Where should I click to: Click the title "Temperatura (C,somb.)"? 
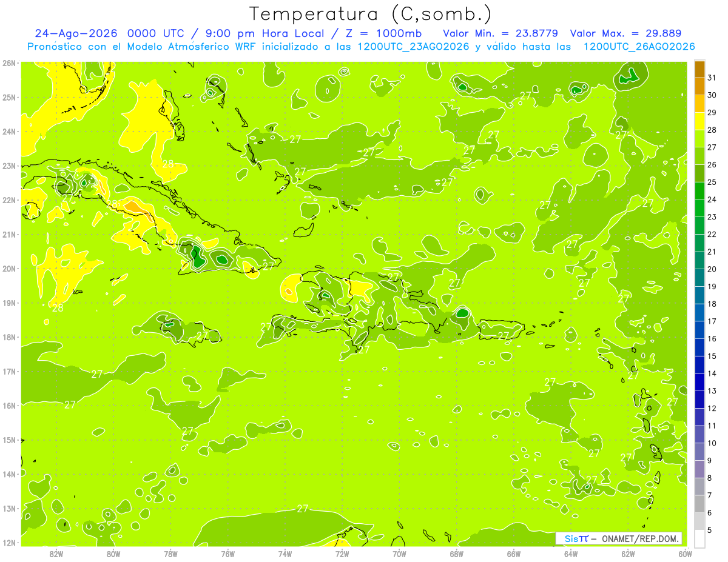[x=370, y=15]
